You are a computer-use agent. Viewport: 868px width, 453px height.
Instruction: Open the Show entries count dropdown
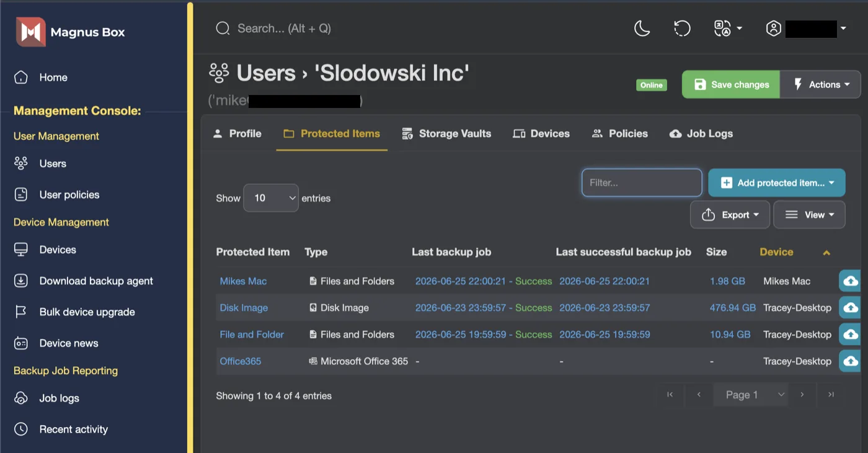coord(271,198)
